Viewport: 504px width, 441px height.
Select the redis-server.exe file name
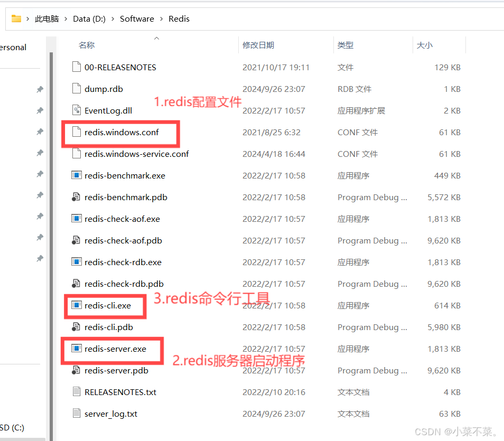(x=115, y=349)
